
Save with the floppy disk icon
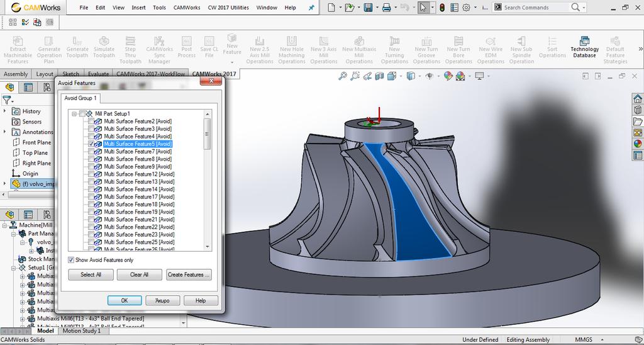click(x=368, y=8)
